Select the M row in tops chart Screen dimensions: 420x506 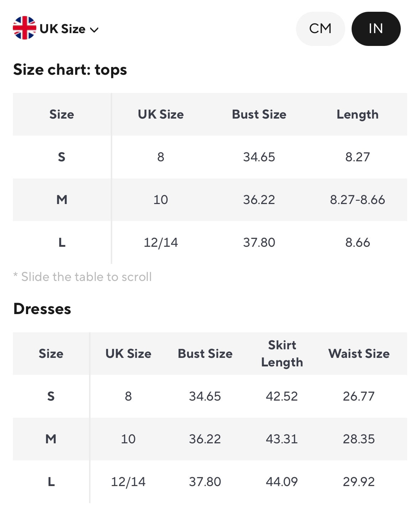(x=62, y=200)
